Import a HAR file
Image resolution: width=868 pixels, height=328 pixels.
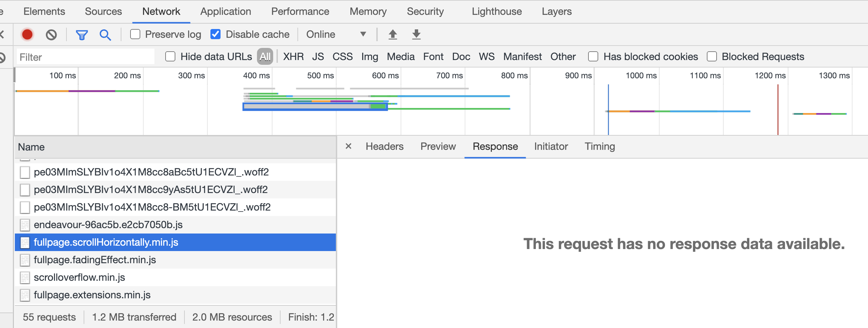pyautogui.click(x=393, y=34)
